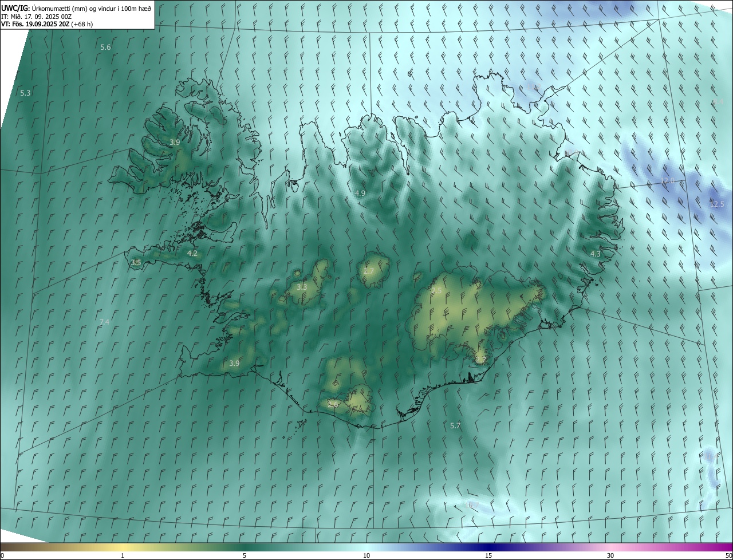Image resolution: width=733 pixels, height=560 pixels.
Task: Click the 5.6 value label on the map
Action: pos(105,47)
